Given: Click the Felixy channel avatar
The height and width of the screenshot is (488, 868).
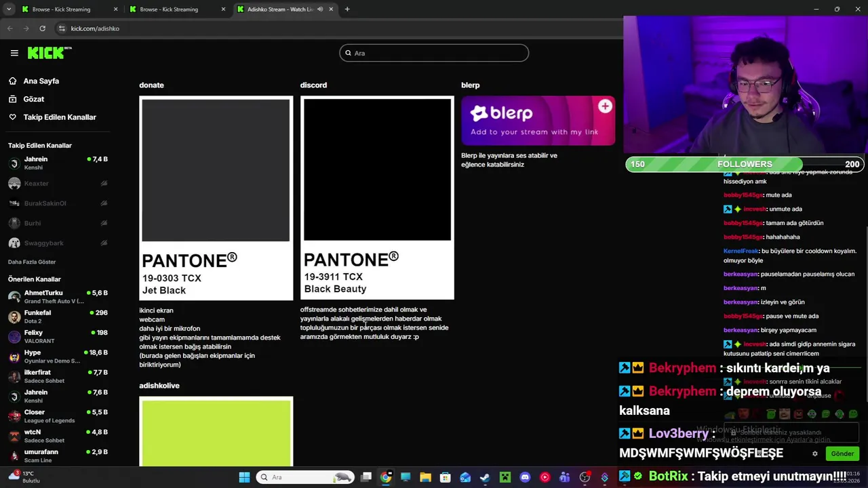Looking at the screenshot, I should 14,337.
